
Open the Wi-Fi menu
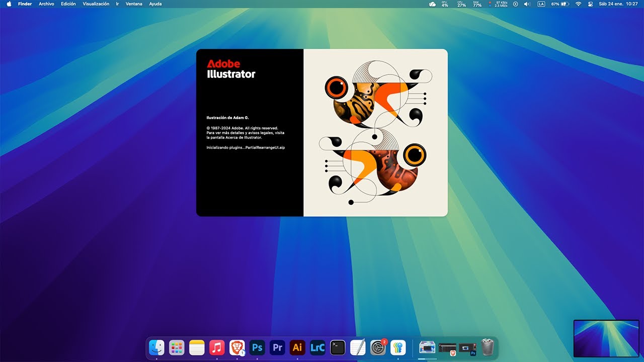578,4
